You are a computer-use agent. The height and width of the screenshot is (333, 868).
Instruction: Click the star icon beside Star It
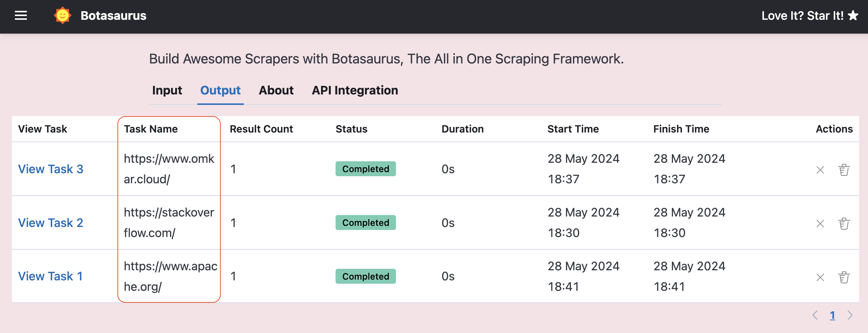click(x=853, y=15)
